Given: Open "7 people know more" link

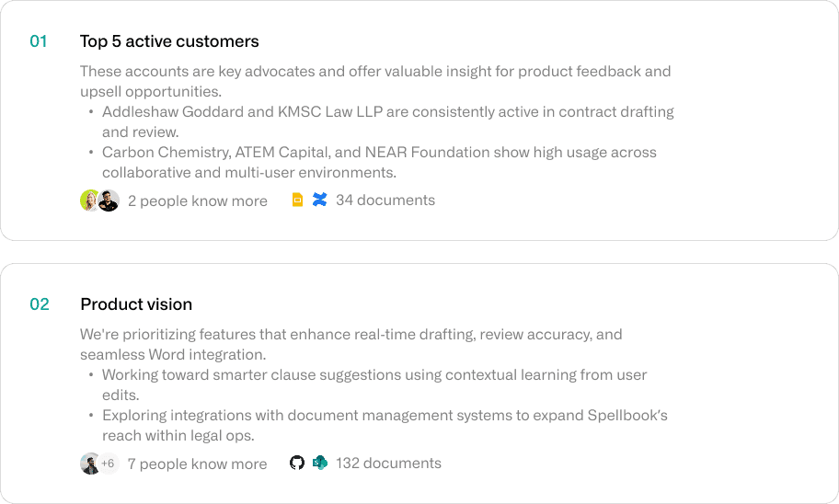Looking at the screenshot, I should click(x=198, y=464).
